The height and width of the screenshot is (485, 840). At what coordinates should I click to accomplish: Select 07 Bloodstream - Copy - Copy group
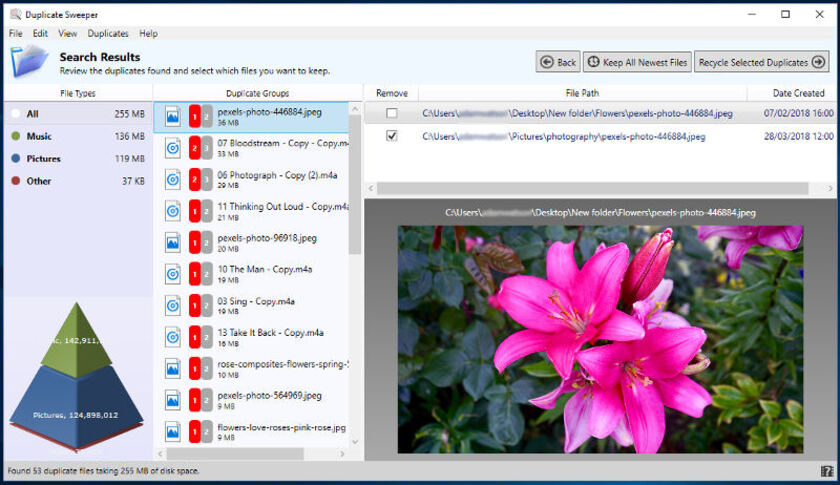coord(251,148)
